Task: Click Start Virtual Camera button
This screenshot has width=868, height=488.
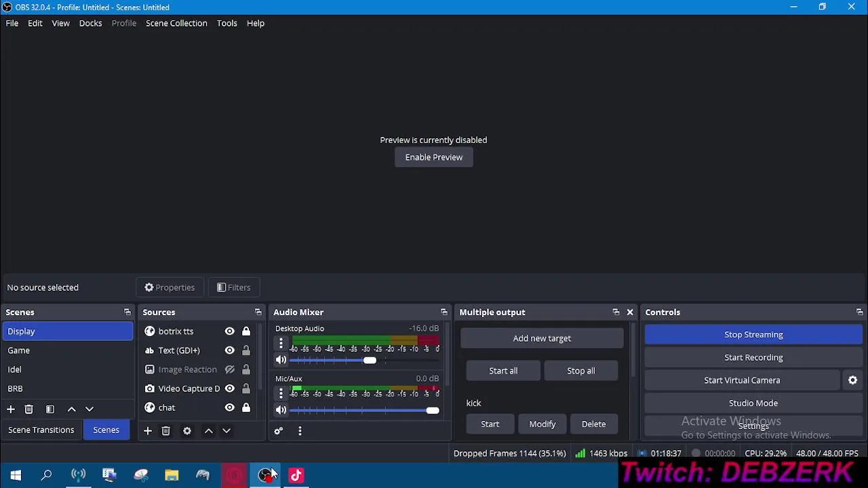Action: point(742,380)
